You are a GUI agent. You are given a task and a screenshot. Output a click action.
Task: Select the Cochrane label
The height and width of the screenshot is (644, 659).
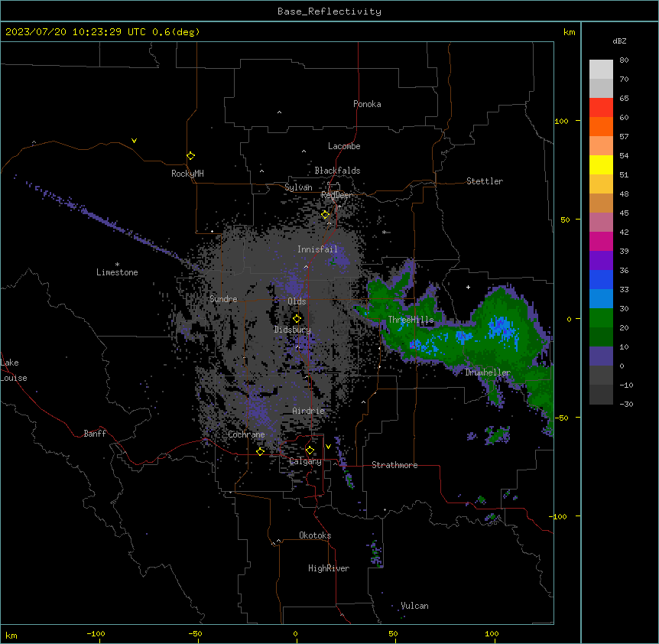(x=246, y=434)
